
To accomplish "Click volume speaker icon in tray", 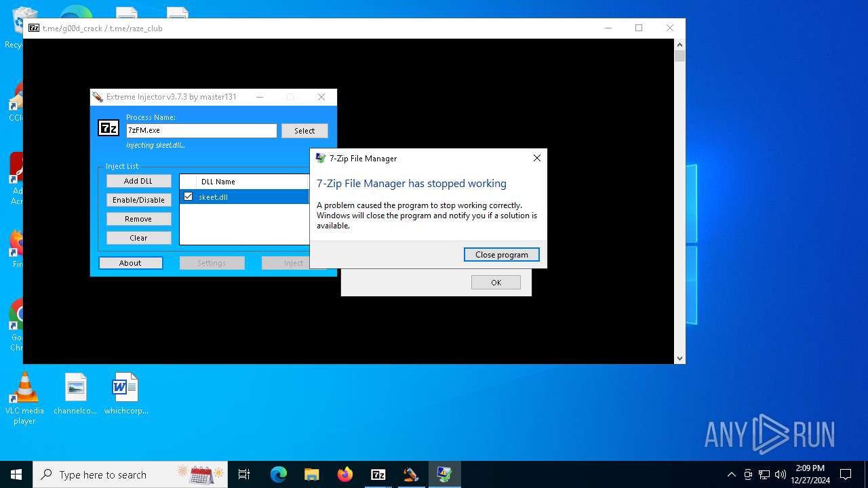I will 781,474.
